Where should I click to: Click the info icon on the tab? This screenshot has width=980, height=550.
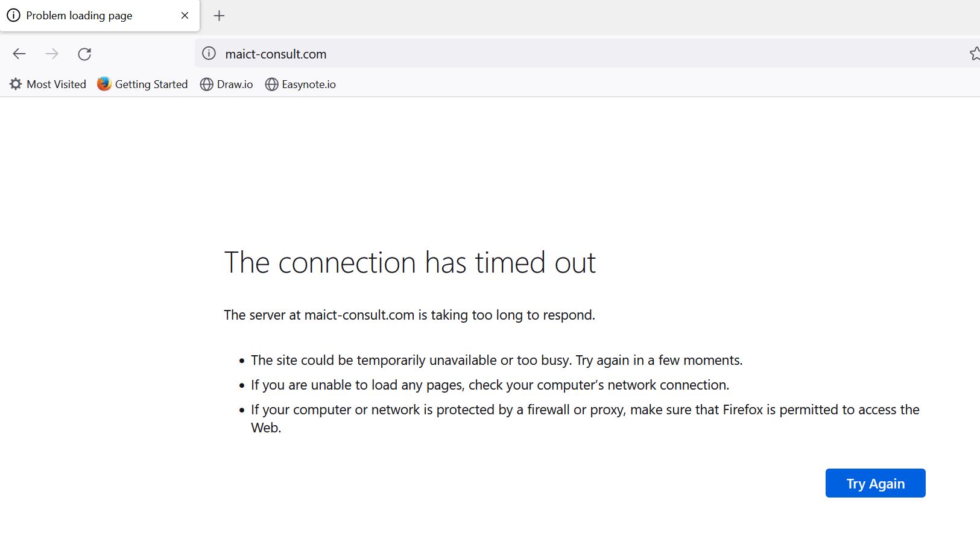coord(13,16)
